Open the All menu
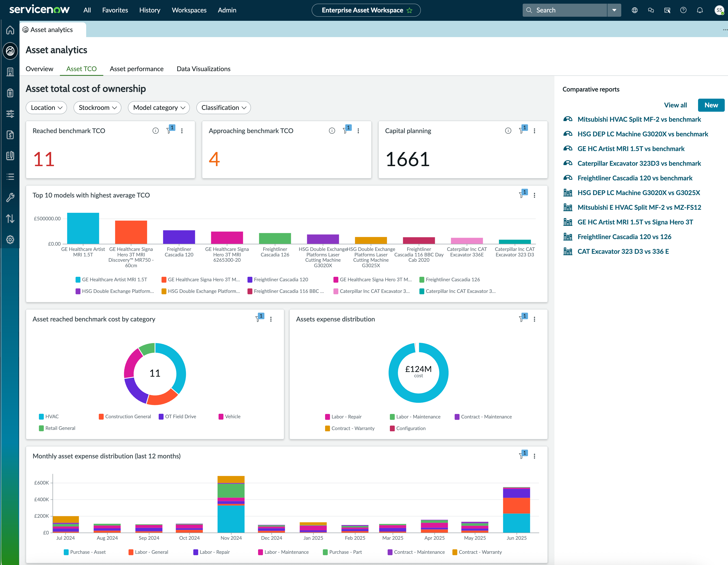This screenshot has width=728, height=565. tap(87, 10)
